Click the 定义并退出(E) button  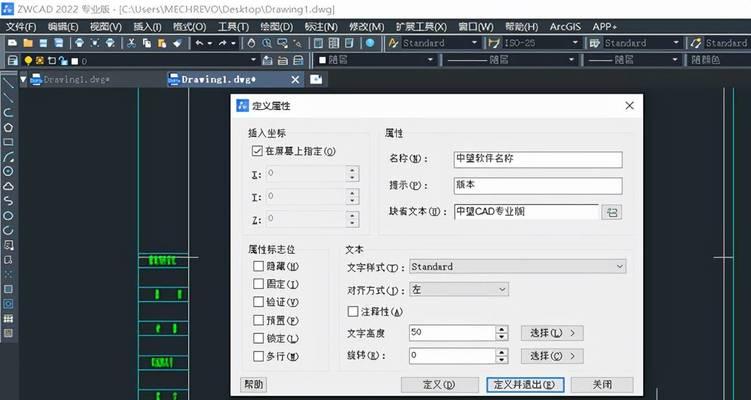(525, 385)
